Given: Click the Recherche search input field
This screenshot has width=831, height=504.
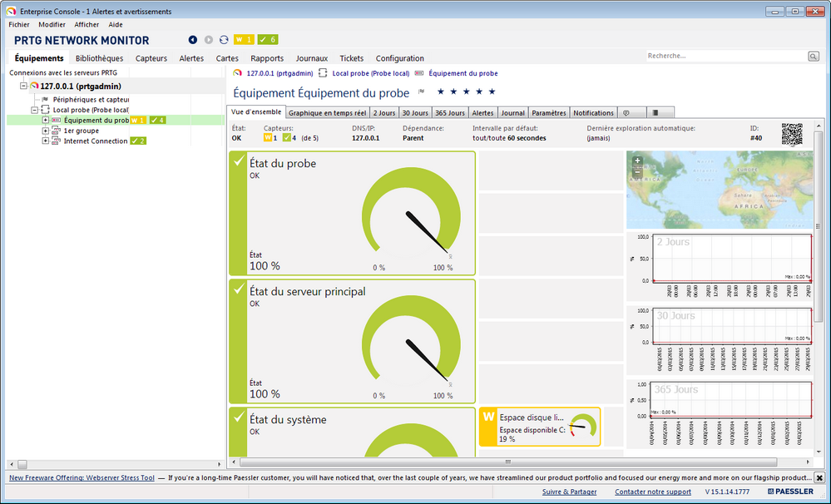Looking at the screenshot, I should [725, 57].
